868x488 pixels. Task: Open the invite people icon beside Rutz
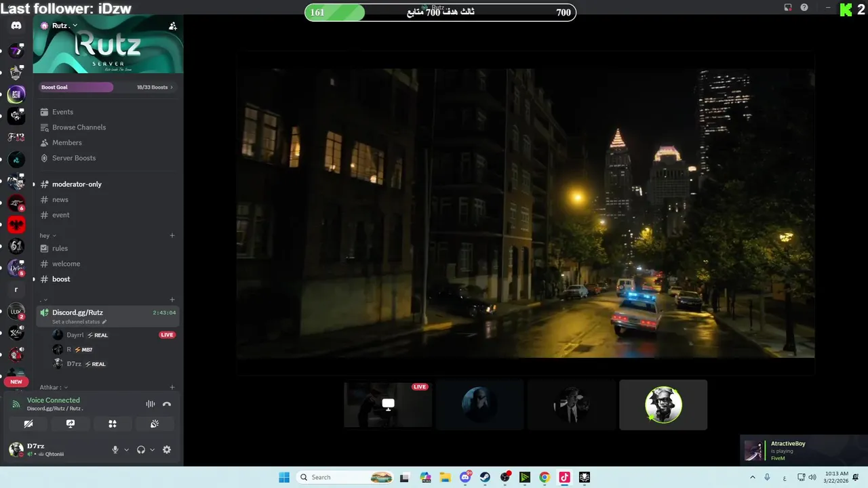pos(173,26)
